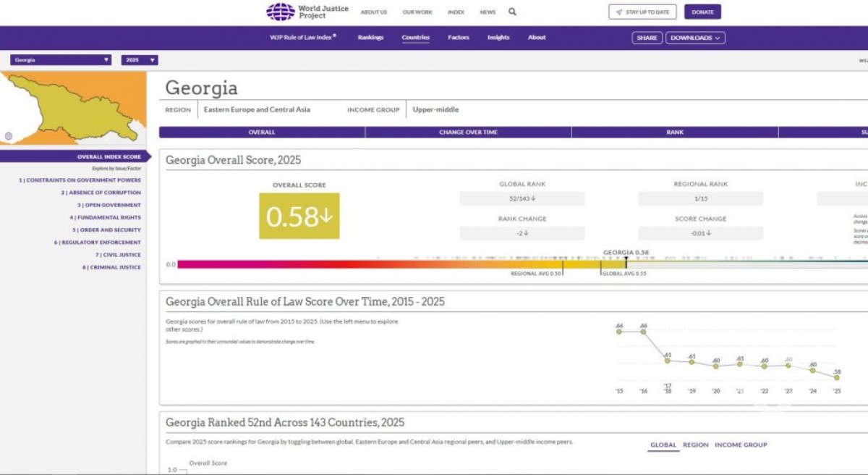This screenshot has width=868, height=475.
Task: Click the World Justice Project logo
Action: point(307,12)
